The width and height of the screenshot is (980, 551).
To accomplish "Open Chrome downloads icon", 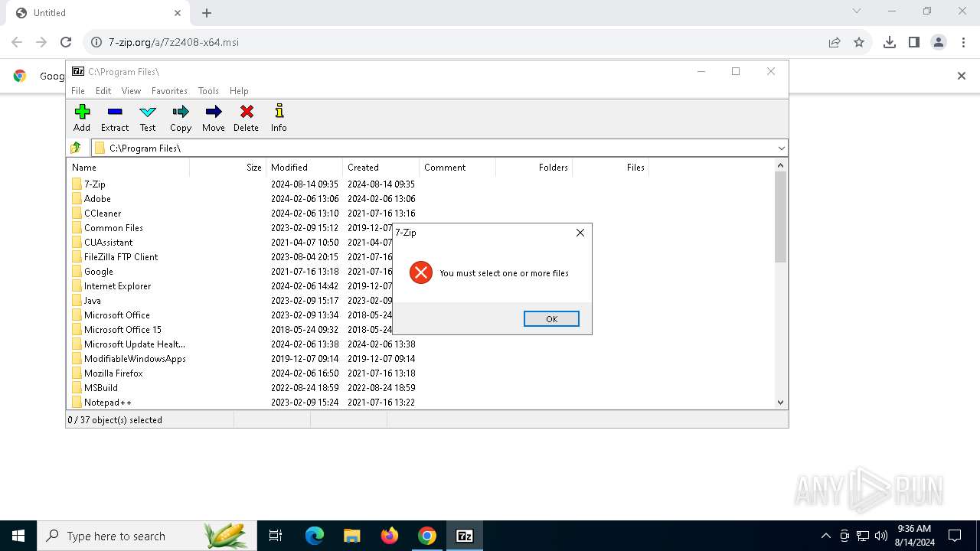I will 890,42.
